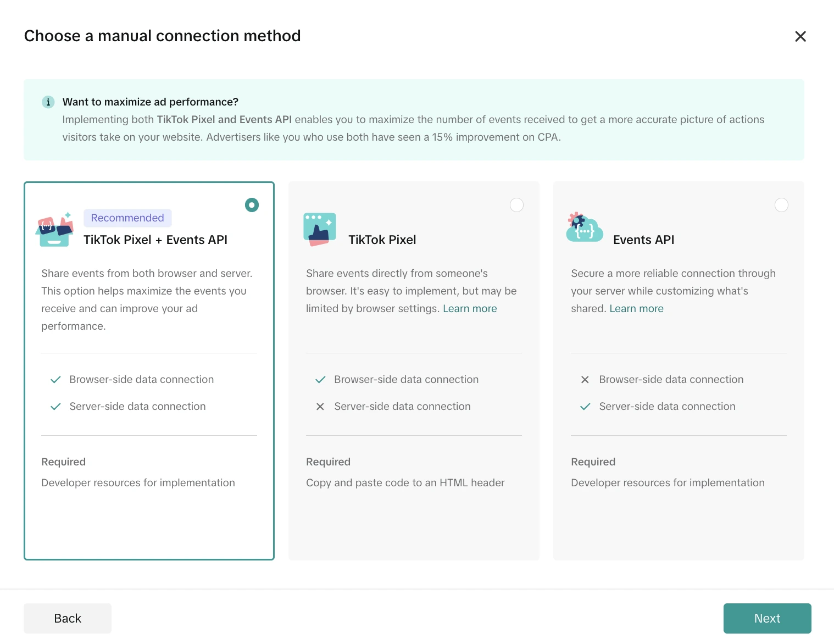The width and height of the screenshot is (834, 644).
Task: Click browser-side X mark in Events API card
Action: coord(585,380)
